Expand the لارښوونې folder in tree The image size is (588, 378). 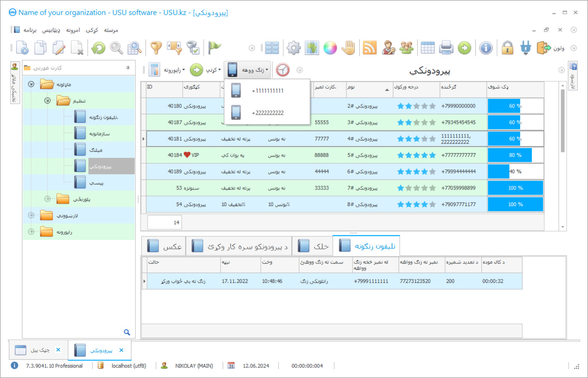click(x=31, y=215)
